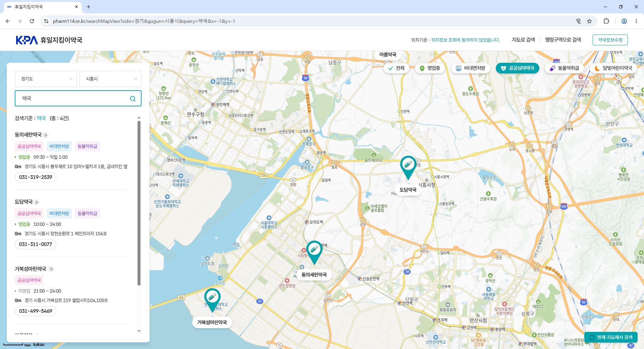Click the 거북섬마린약국 map pin marker
644x349 pixels.
point(212,300)
